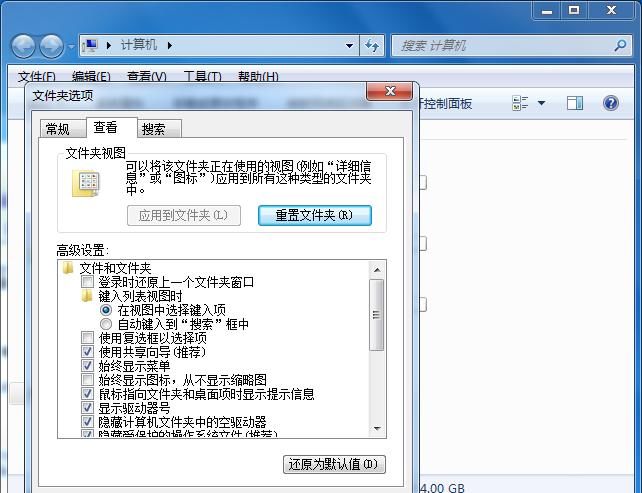
Task: Uncheck 始终显示菜单 option
Action: (x=89, y=367)
